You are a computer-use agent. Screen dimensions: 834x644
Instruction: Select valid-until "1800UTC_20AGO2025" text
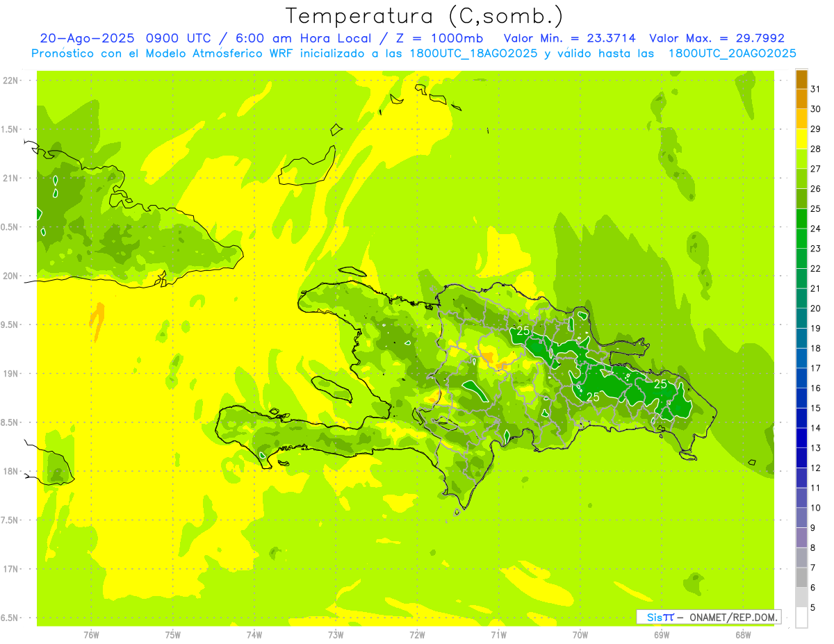pos(732,53)
